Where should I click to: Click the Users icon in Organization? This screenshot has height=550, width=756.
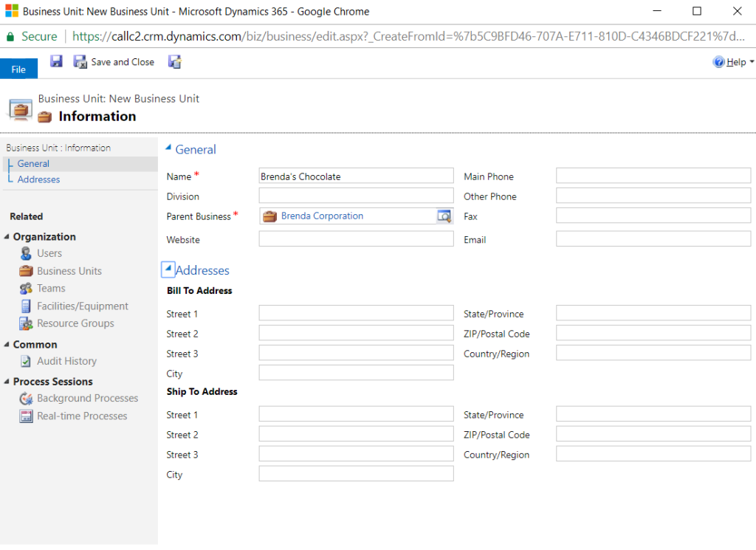[26, 253]
